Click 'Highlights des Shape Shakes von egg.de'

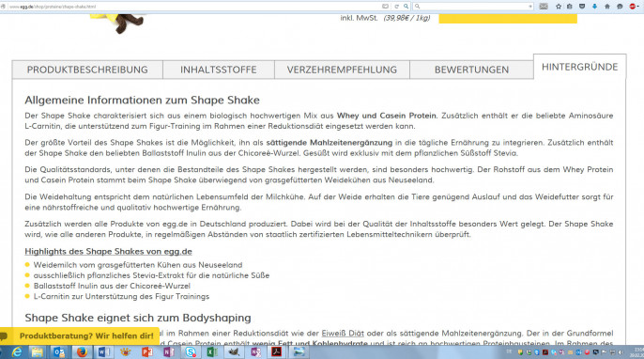[109, 251]
